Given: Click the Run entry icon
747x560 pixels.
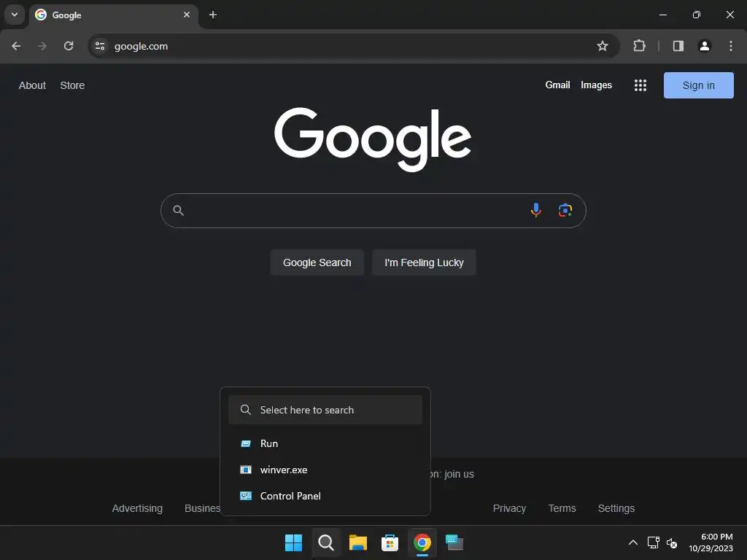Looking at the screenshot, I should [245, 443].
